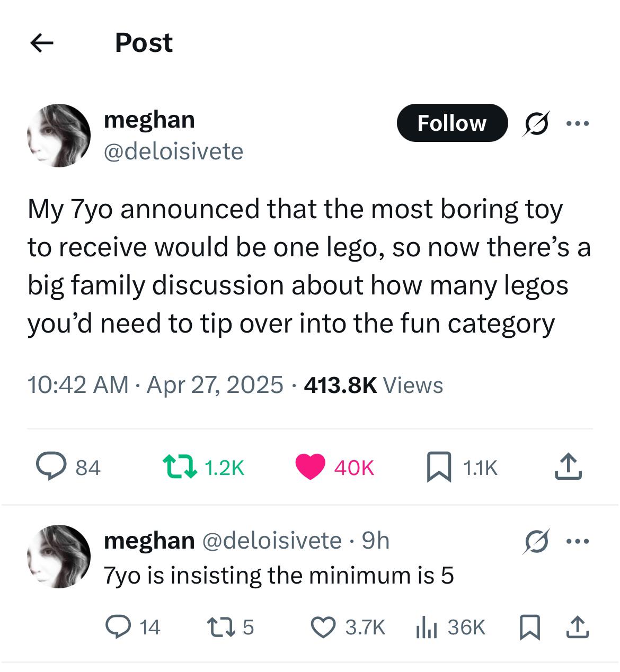Open meghan's profile picture on main post
Screen dimensions: 620x672
tap(59, 136)
